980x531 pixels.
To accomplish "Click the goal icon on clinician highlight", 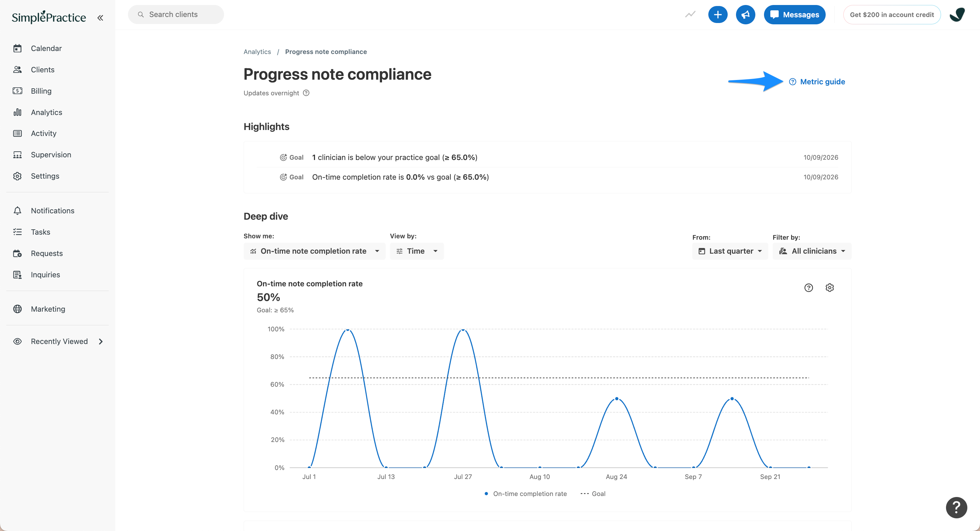I will point(283,157).
